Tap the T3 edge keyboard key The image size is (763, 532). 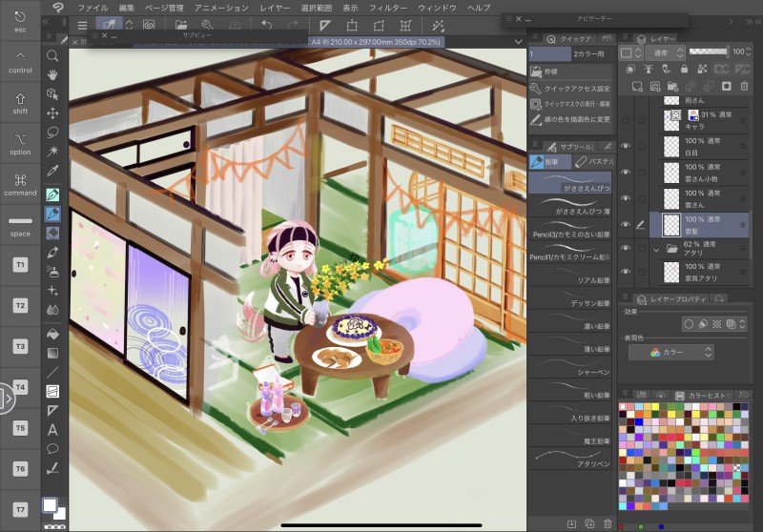pyautogui.click(x=20, y=346)
